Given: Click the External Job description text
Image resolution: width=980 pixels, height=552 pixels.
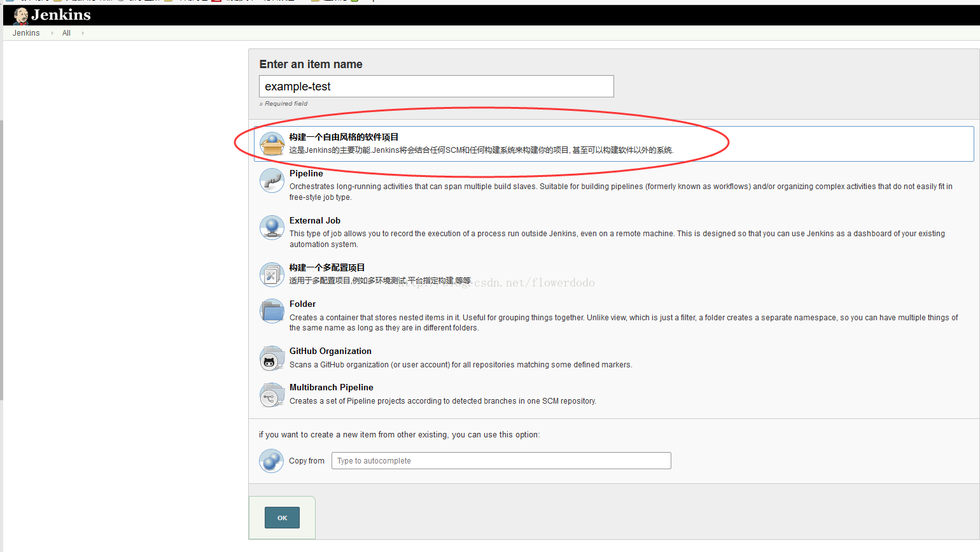Looking at the screenshot, I should tap(617, 239).
